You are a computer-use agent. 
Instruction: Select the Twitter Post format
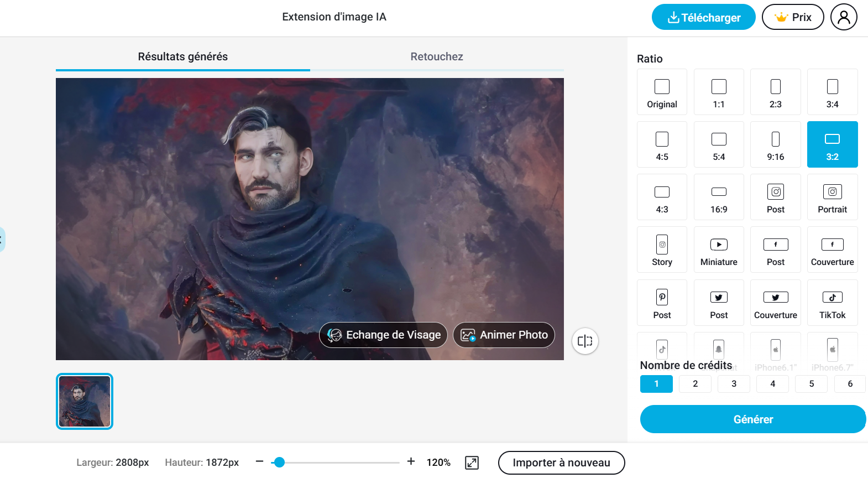click(719, 303)
